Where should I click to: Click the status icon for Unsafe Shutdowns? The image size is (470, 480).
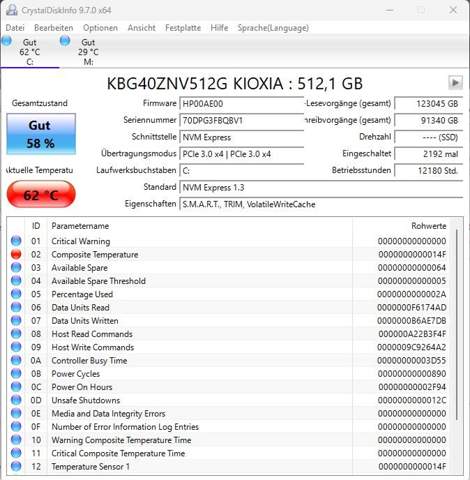(x=16, y=400)
